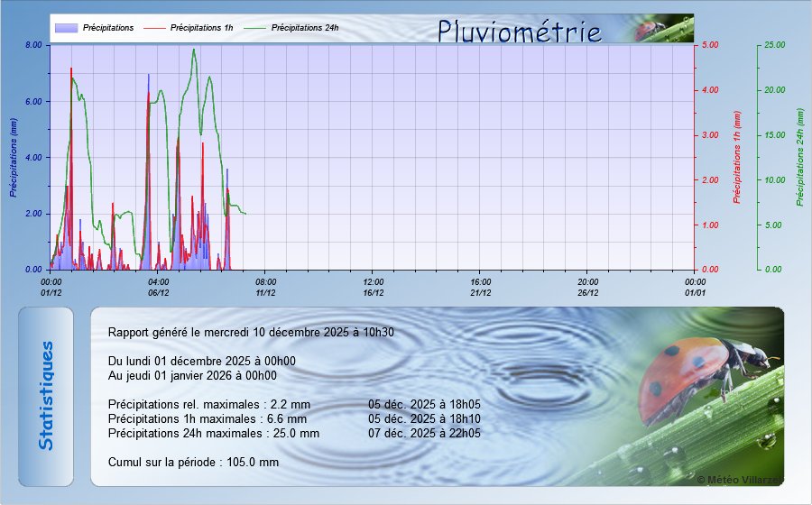Click the 01/01 end date on the axis
812x505 pixels.
[x=695, y=292]
